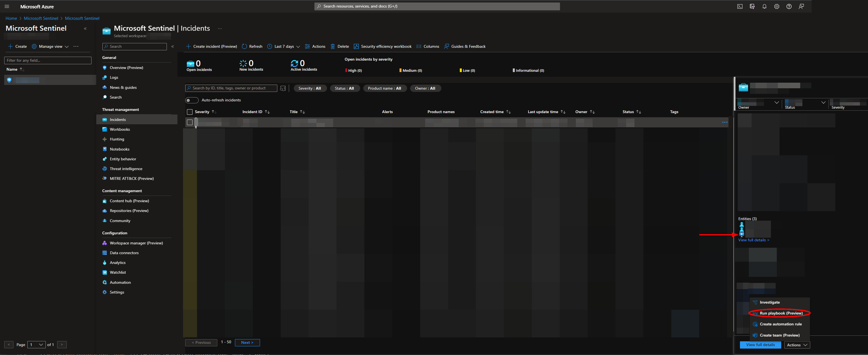
Task: Open Overview (Preview) in sidebar
Action: [x=126, y=68]
